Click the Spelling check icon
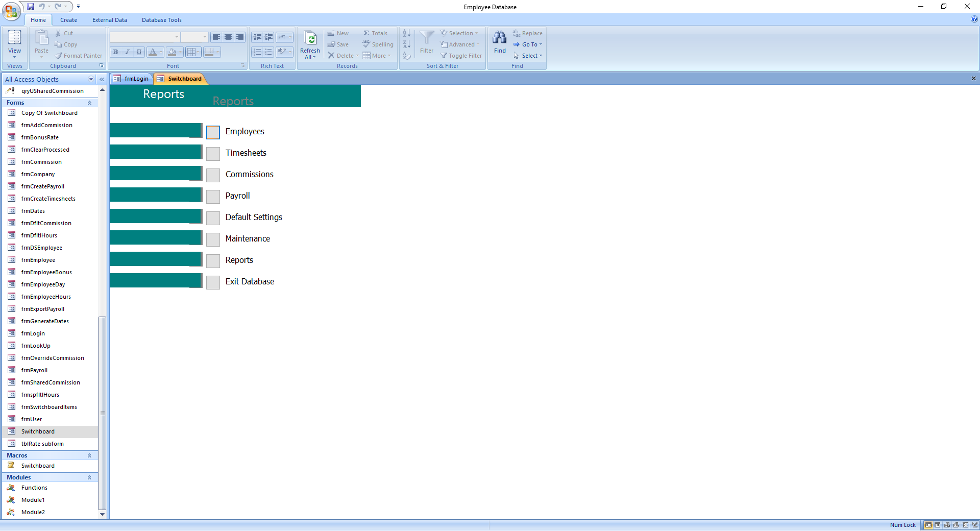This screenshot has height=531, width=980. 378,44
